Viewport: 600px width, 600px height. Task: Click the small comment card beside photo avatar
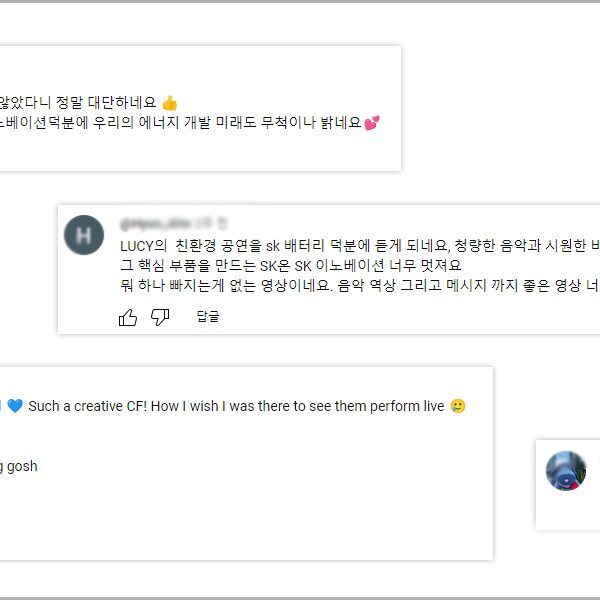[568, 485]
